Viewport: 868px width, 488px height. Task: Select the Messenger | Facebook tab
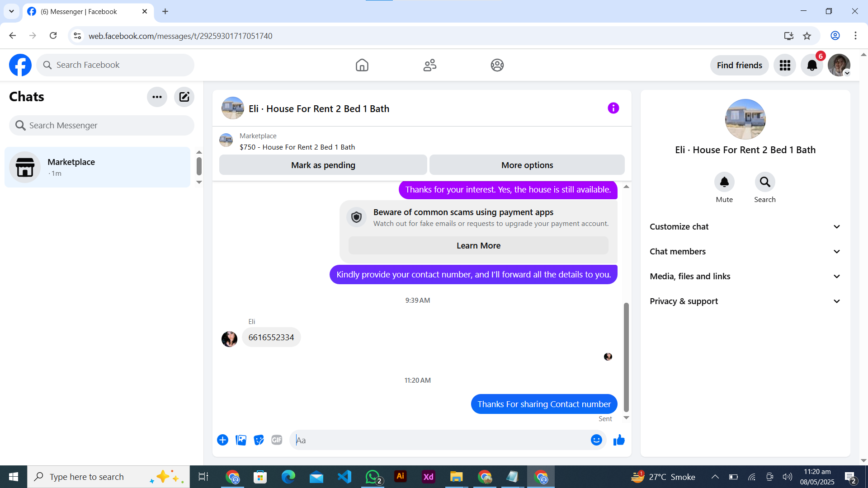(x=88, y=12)
